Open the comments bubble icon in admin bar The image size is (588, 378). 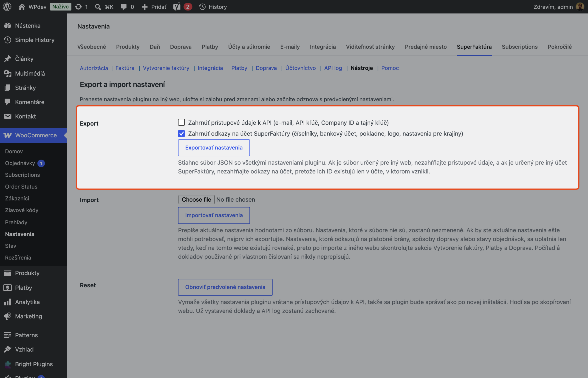[124, 7]
